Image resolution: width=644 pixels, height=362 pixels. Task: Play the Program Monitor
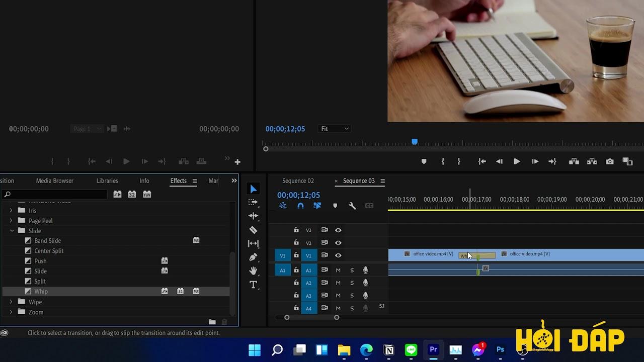coord(517,161)
